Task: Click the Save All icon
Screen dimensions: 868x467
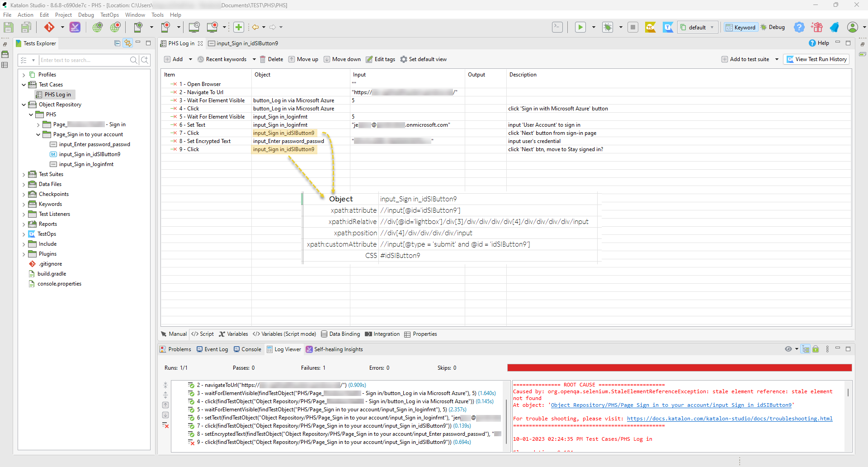Action: coord(26,27)
